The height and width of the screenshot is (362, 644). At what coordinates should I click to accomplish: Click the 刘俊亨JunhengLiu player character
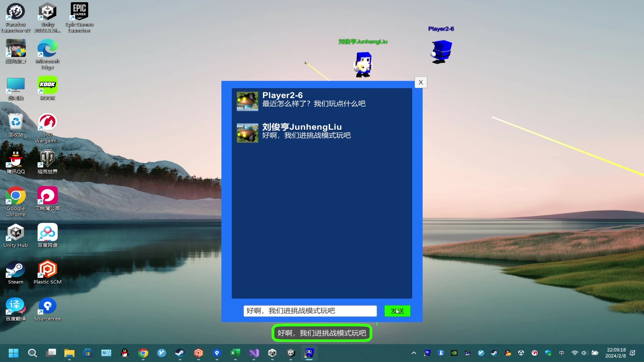coord(363,64)
